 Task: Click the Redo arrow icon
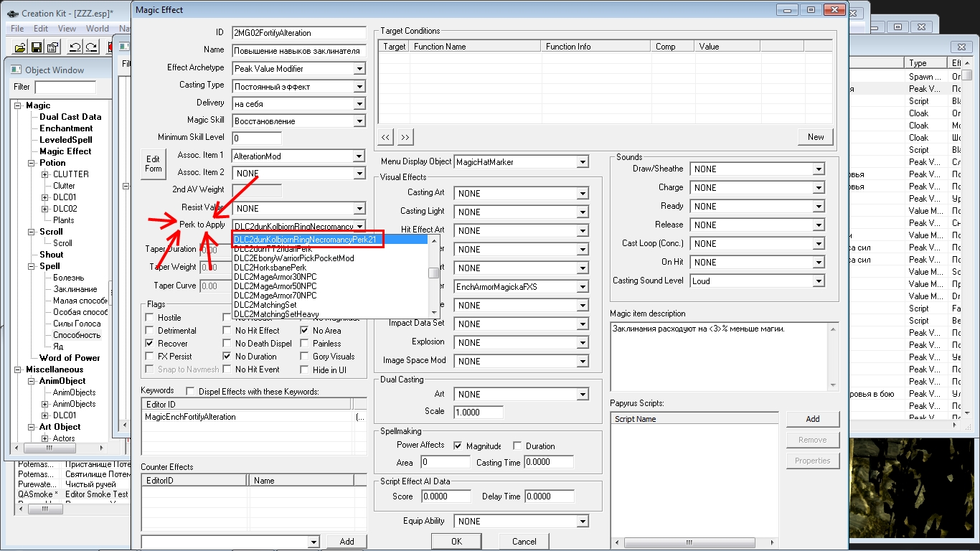tap(91, 47)
